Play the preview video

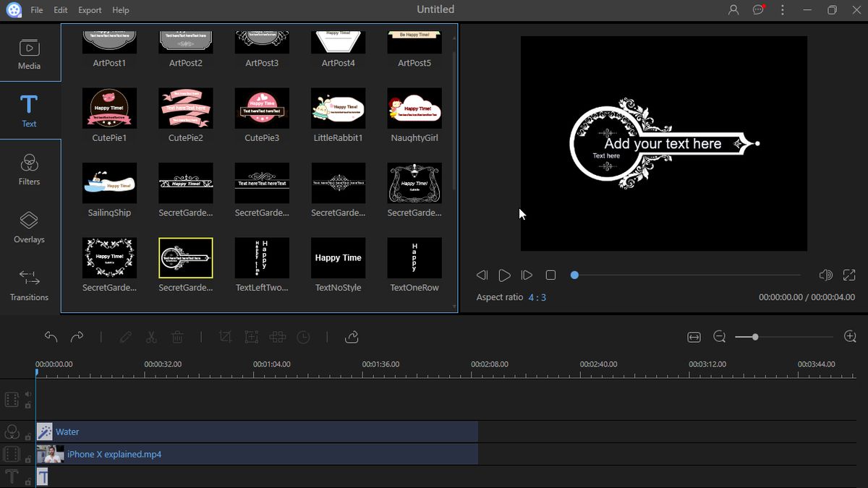pyautogui.click(x=504, y=275)
